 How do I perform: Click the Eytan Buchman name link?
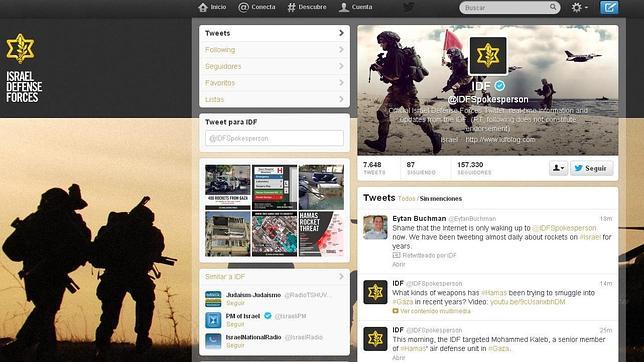(x=419, y=218)
